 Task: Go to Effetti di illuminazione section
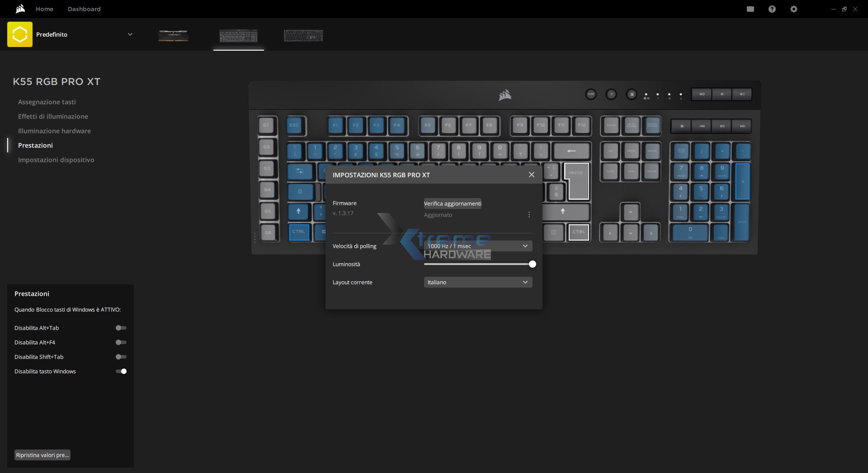53,116
